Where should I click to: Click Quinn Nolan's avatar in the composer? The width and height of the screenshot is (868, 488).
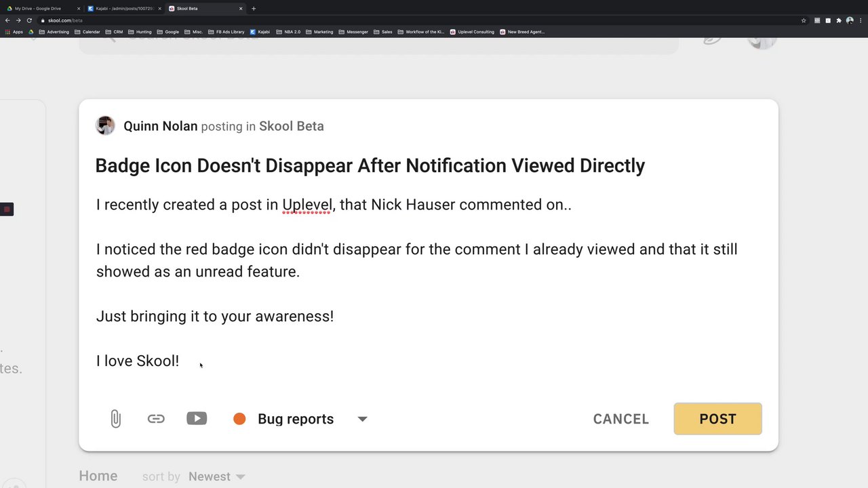coord(105,126)
